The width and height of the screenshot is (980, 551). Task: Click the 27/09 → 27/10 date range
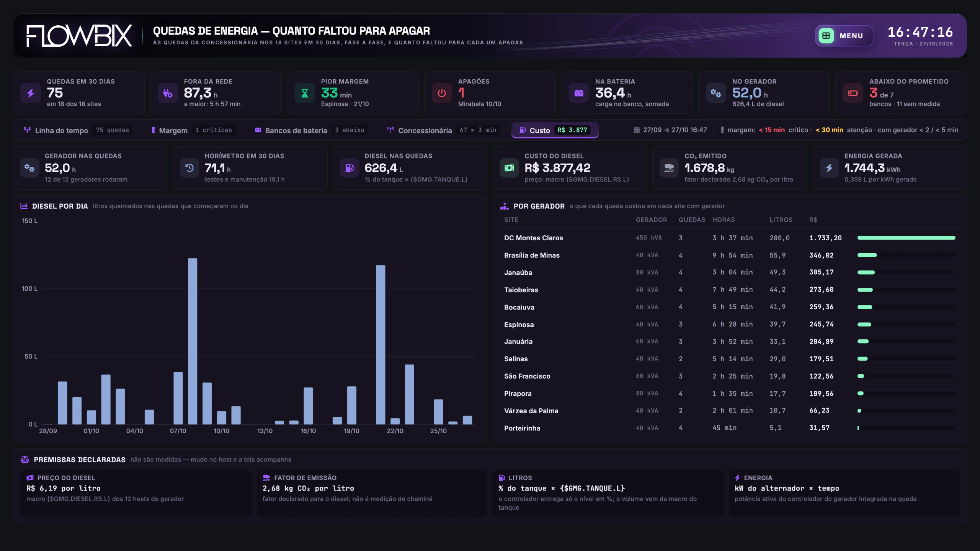671,130
